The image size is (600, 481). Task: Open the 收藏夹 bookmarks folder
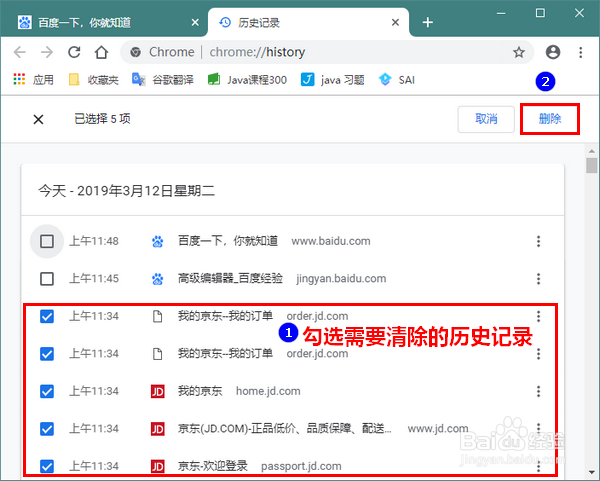(x=94, y=80)
